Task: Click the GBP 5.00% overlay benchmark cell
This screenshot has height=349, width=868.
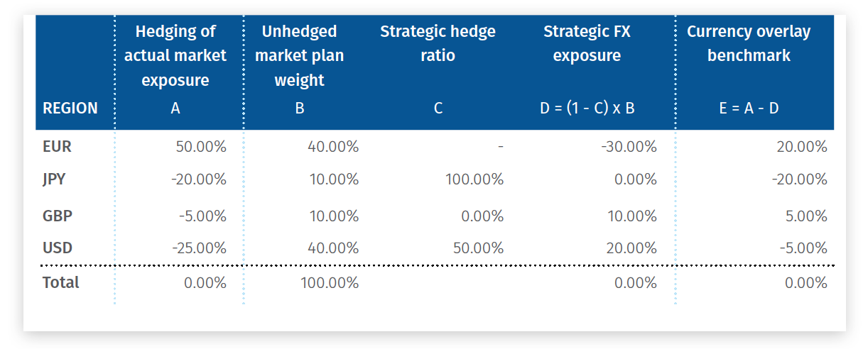Action: pyautogui.click(x=806, y=216)
